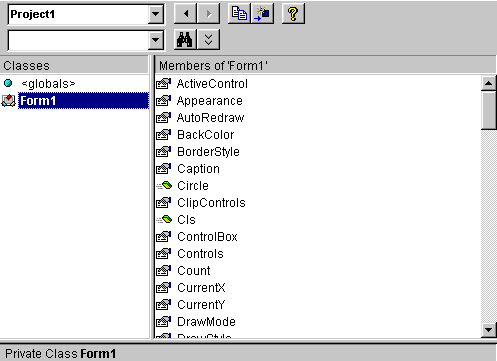
Task: Click the Members of 'Form1' header
Action: 326,65
